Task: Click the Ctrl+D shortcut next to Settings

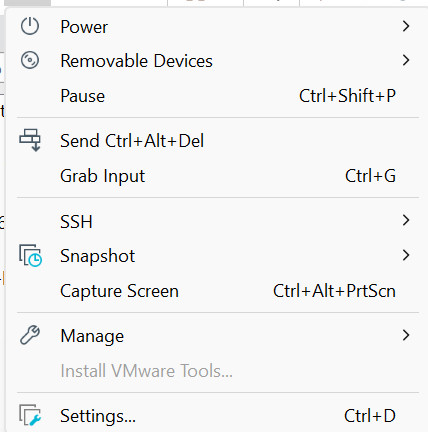Action: [370, 416]
